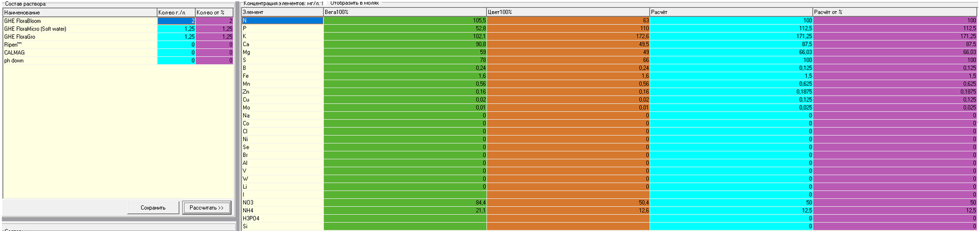
Task: Click the green Вега100% cell for Ca
Action: [405, 44]
